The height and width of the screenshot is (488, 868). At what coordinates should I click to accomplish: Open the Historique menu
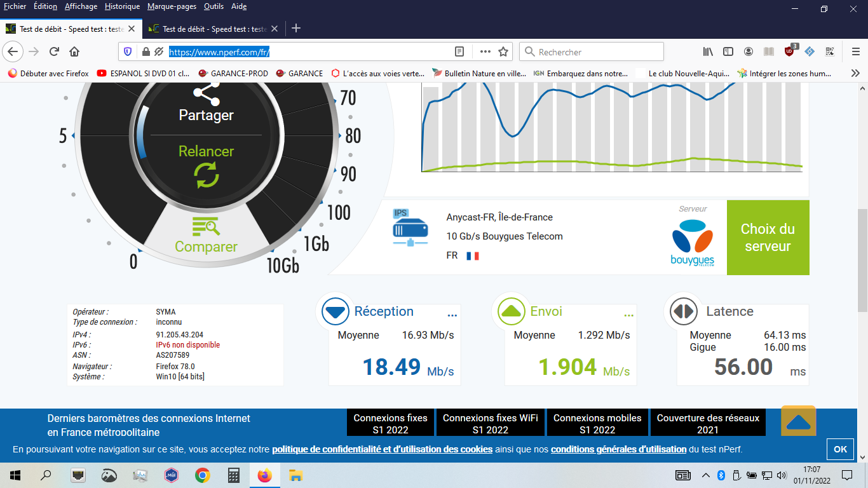tap(123, 6)
